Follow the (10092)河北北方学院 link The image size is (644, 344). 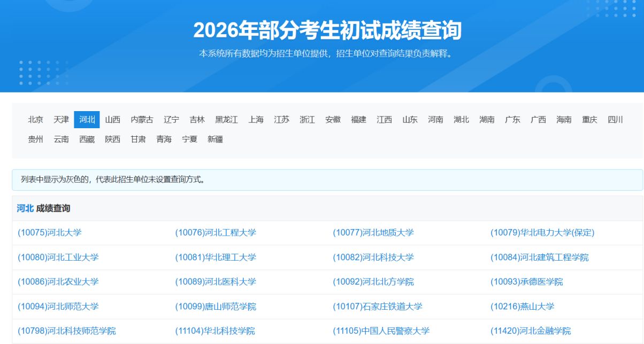pos(373,282)
